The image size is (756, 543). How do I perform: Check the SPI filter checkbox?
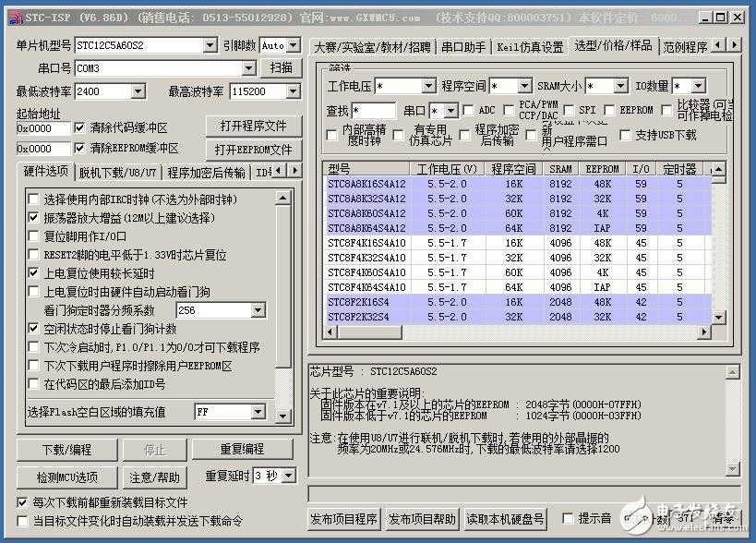[569, 111]
